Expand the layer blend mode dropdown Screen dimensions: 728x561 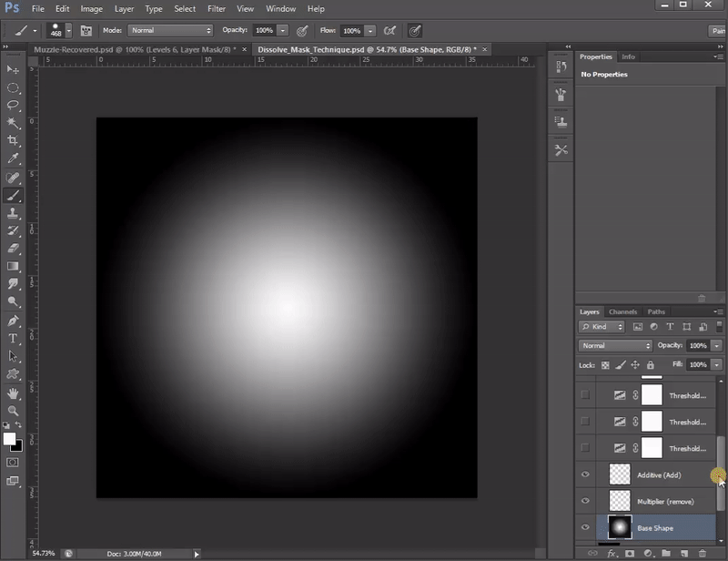click(x=616, y=346)
